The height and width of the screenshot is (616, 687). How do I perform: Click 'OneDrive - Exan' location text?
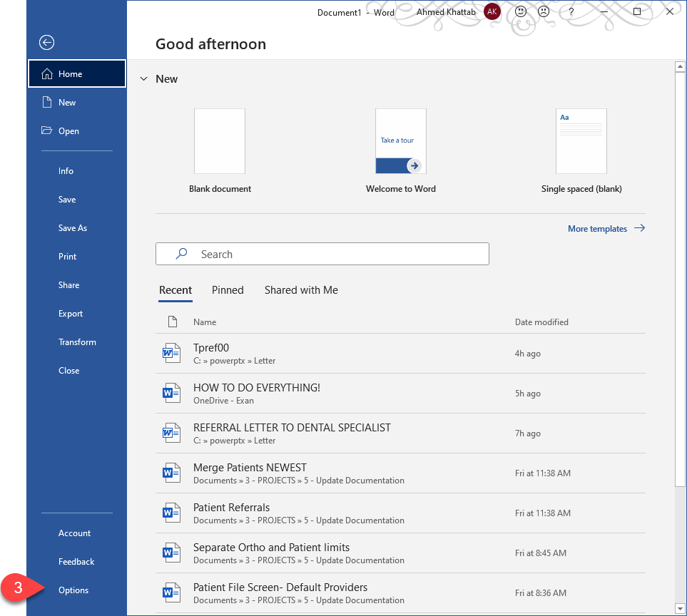223,401
